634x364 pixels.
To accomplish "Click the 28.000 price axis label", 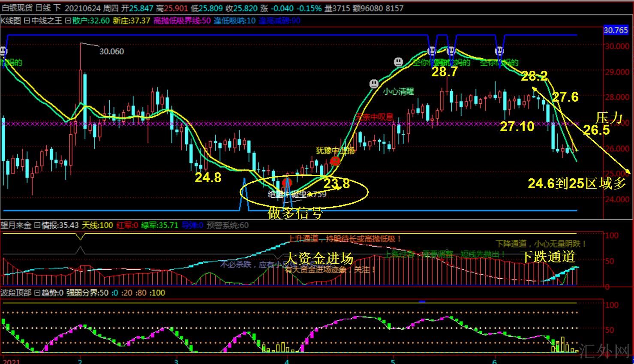I will pos(618,97).
